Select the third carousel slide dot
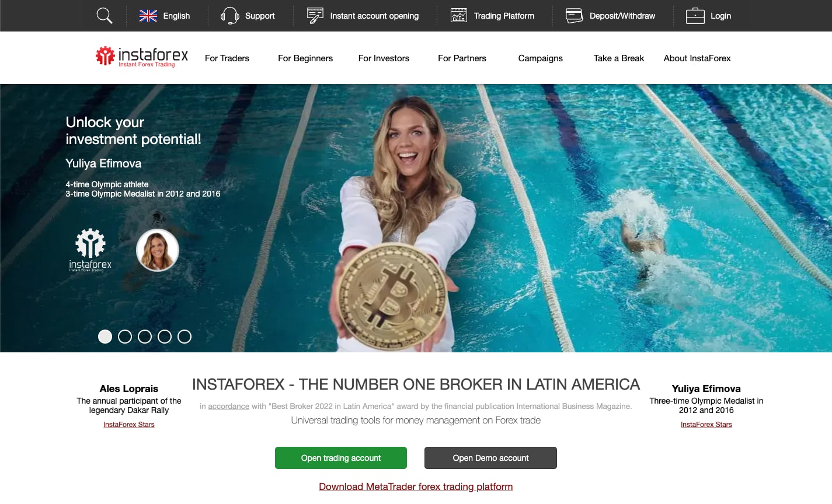Image resolution: width=832 pixels, height=504 pixels. 145,337
